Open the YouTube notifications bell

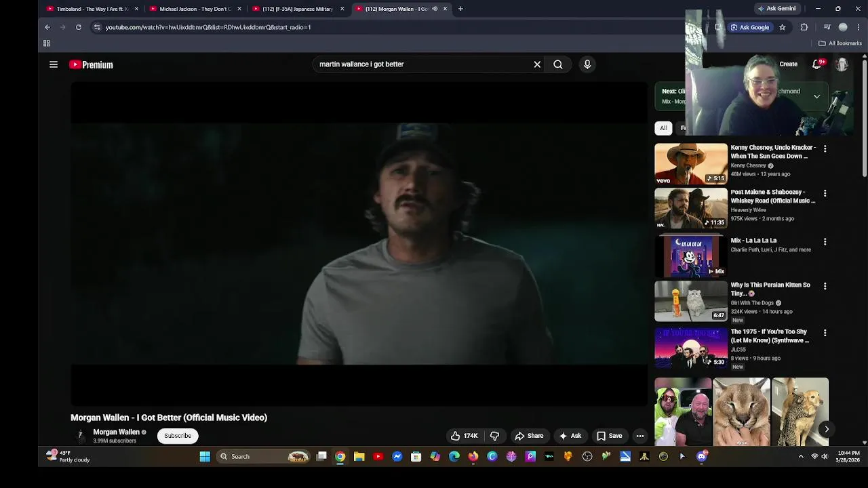817,64
